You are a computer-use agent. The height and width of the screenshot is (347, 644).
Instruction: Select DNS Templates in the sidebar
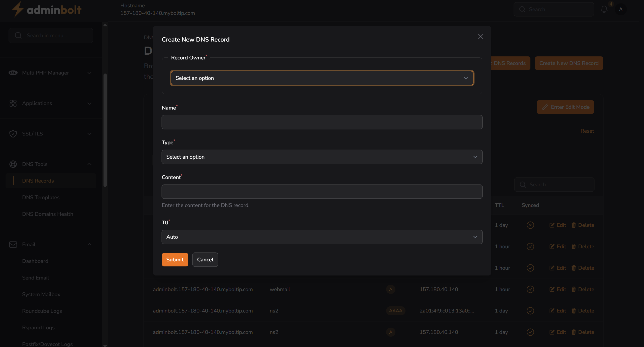[x=41, y=197]
